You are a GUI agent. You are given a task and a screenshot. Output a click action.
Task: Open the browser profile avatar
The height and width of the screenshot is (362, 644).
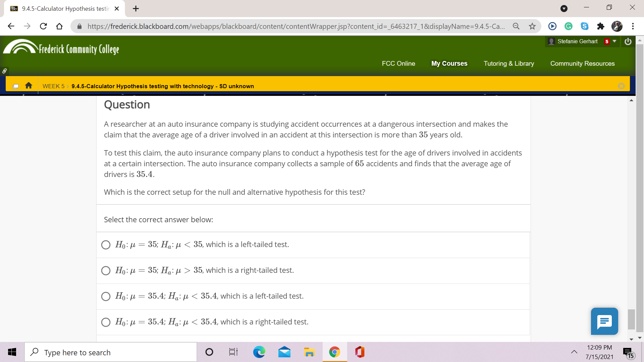tap(617, 26)
